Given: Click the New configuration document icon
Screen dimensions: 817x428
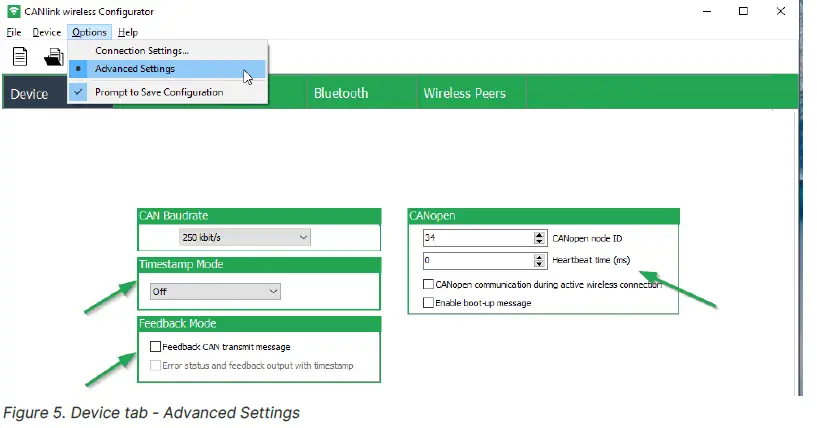Looking at the screenshot, I should (x=19, y=56).
